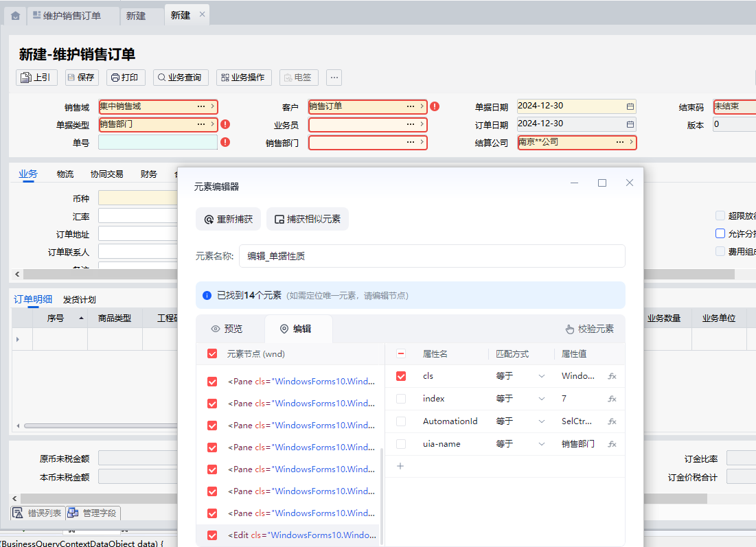Enable the index attribute checkbox

[x=401, y=399]
